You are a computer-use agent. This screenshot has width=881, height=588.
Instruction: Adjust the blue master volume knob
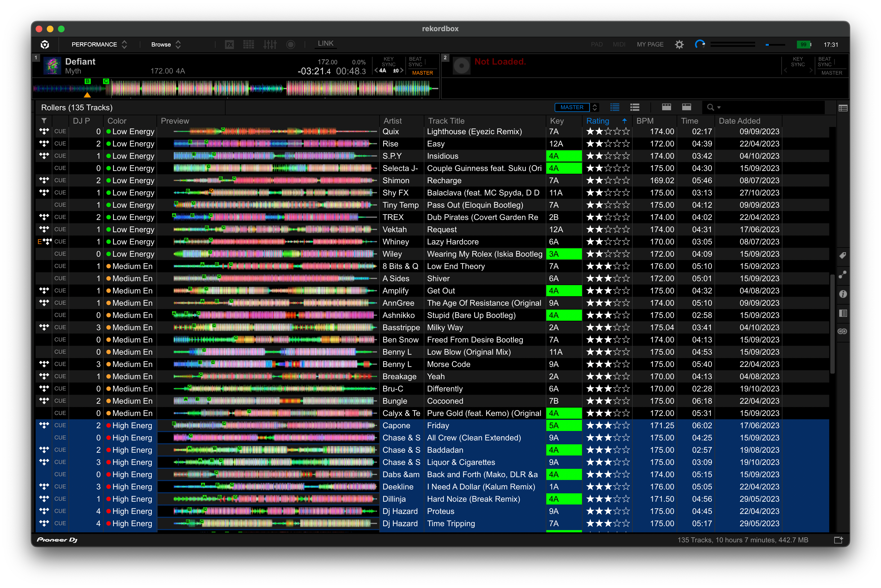click(700, 45)
